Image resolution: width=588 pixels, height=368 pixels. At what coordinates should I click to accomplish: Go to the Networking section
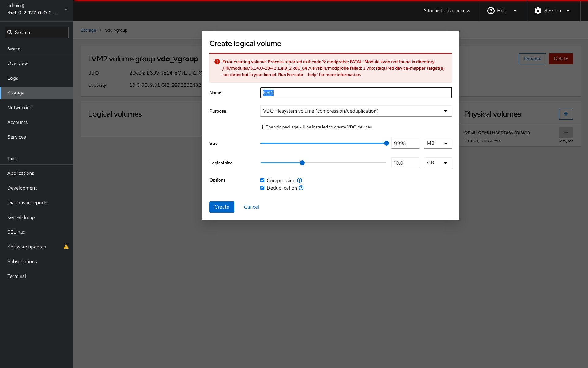20,107
